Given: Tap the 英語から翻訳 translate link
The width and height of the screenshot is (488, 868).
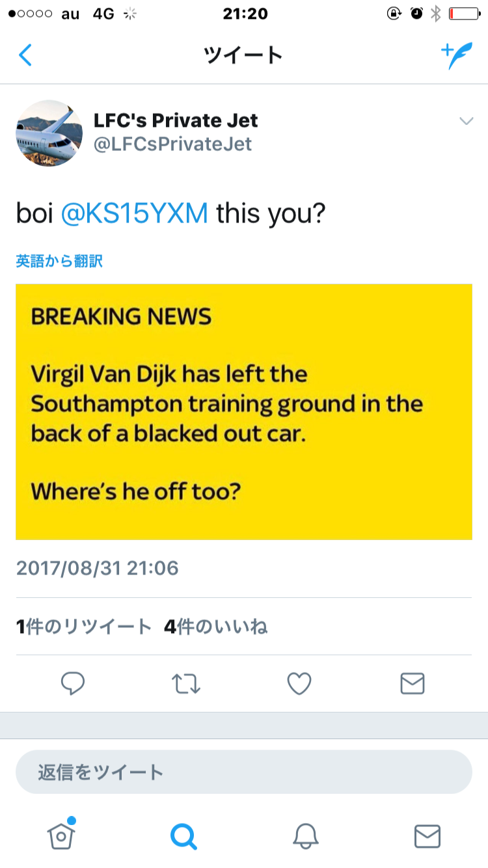Looking at the screenshot, I should point(59,262).
